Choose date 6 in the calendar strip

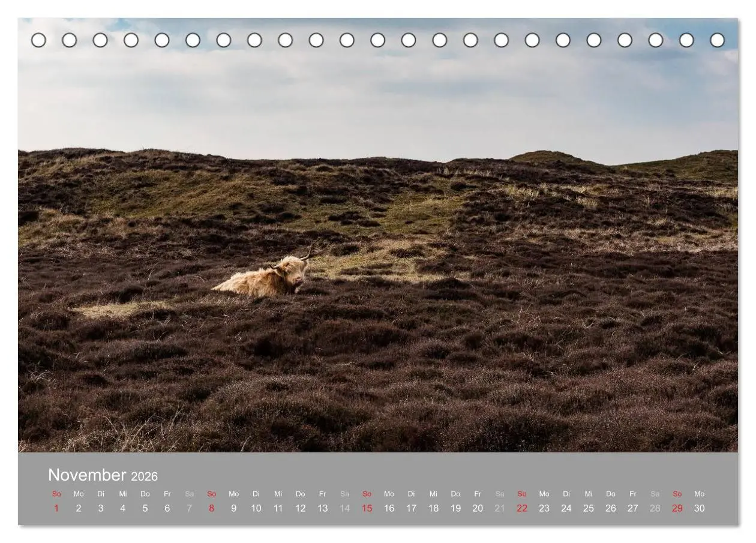coord(167,508)
